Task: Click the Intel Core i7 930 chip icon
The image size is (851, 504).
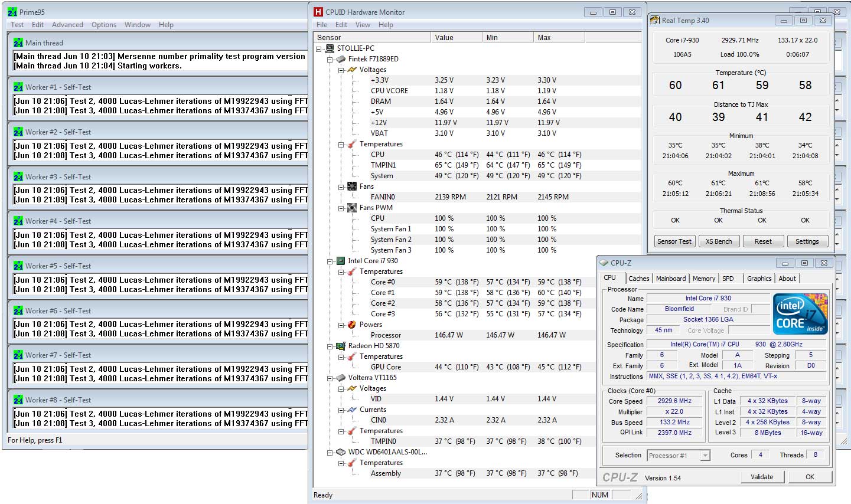Action: point(341,261)
